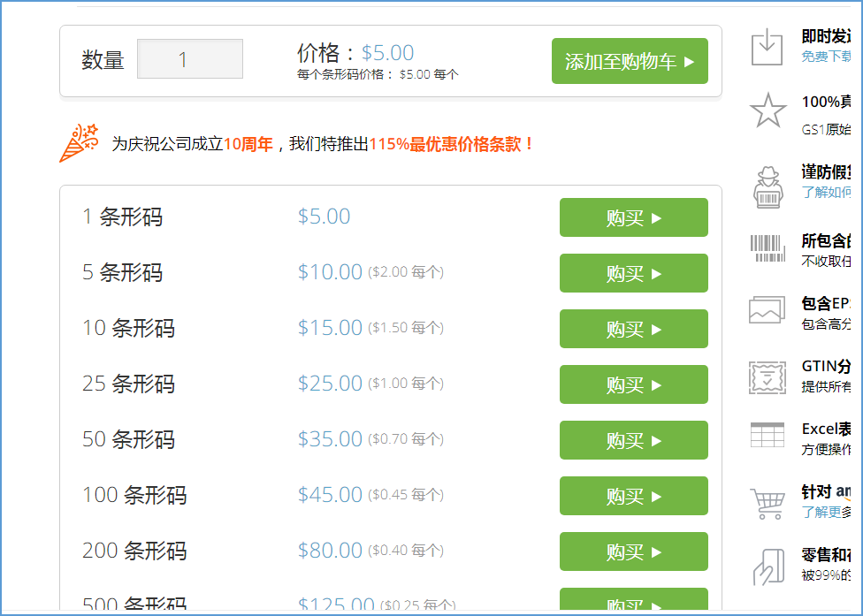The image size is (863, 616).
Task: Click the shopping cart icon in sidebar
Action: 767,503
